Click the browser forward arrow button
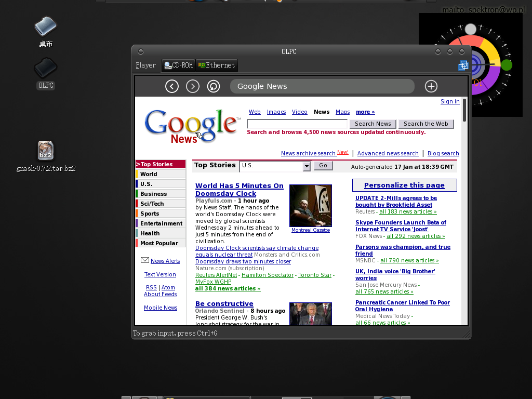Image resolution: width=532 pixels, height=399 pixels. tap(193, 86)
